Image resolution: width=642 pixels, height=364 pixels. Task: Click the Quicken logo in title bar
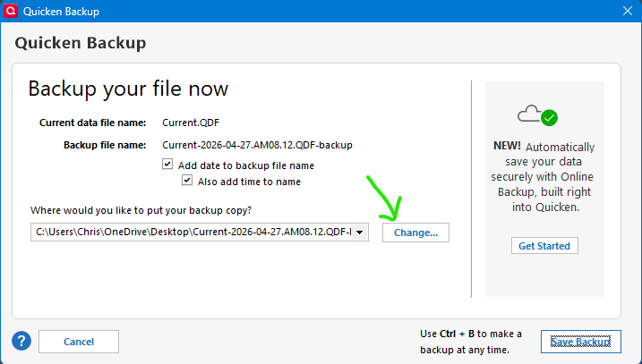(x=11, y=11)
